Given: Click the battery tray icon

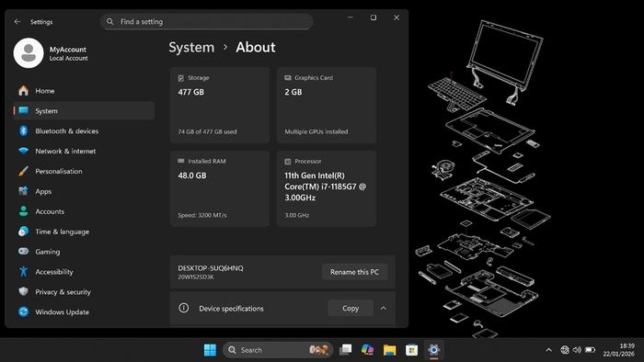Looking at the screenshot, I should coord(591,350).
